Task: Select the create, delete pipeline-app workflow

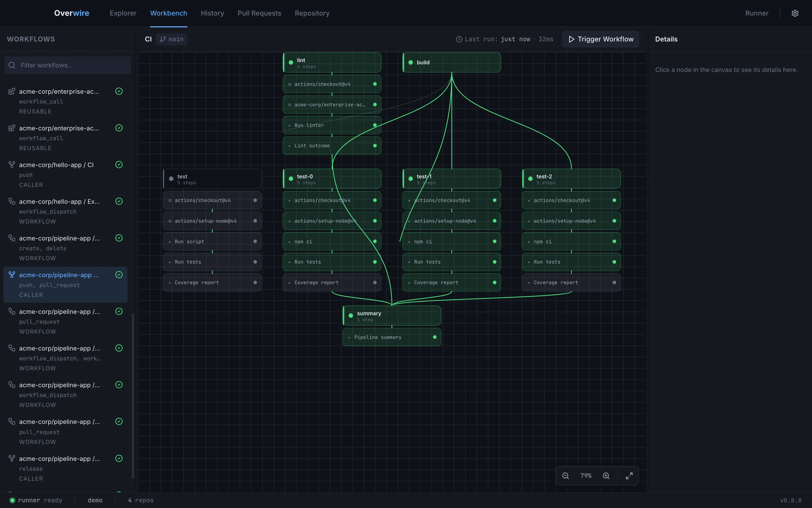Action: pyautogui.click(x=65, y=248)
